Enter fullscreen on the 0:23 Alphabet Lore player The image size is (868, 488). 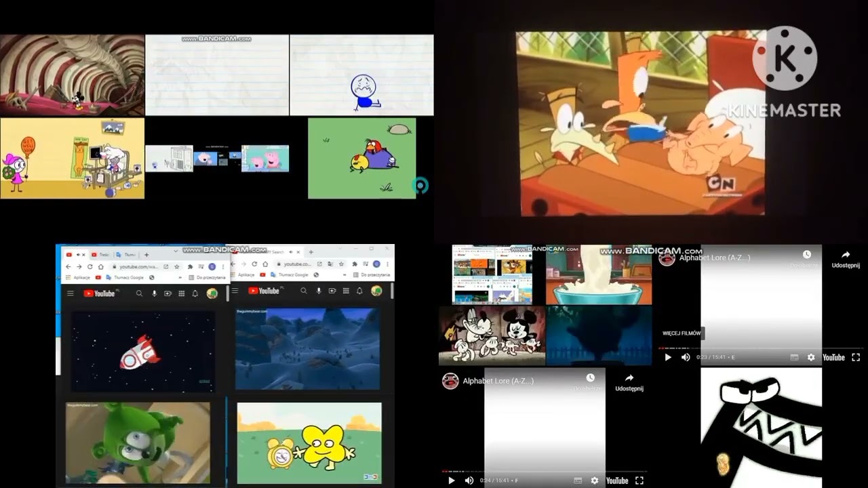tap(856, 357)
